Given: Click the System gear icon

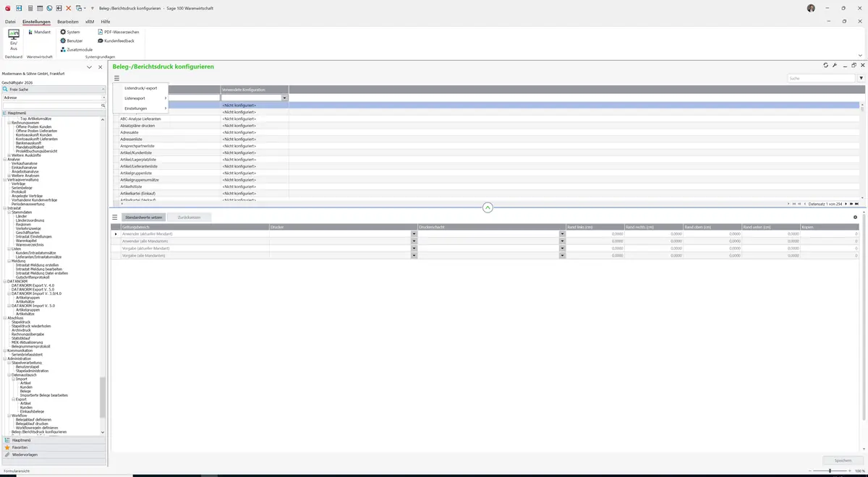Looking at the screenshot, I should pos(63,32).
